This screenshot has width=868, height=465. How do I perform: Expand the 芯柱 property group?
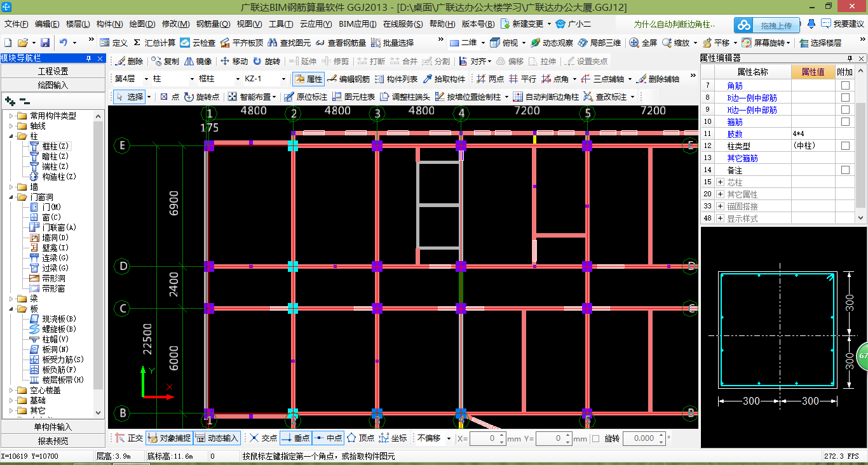coord(721,182)
